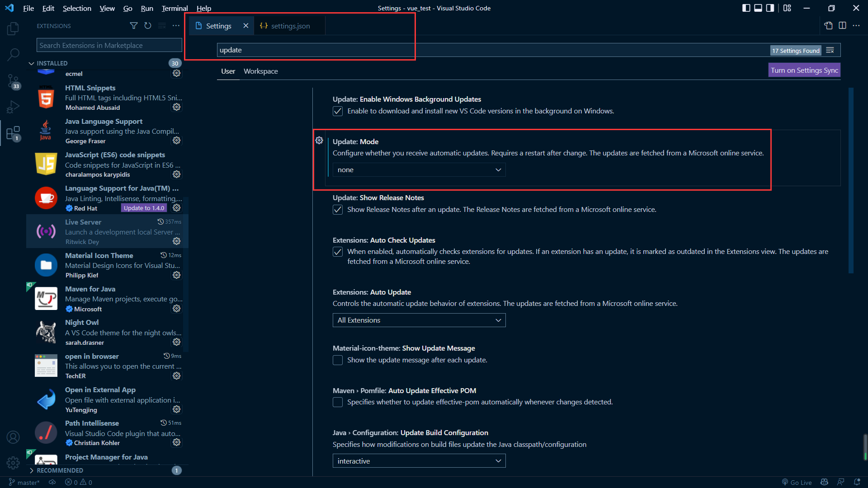Open manage gear for Java Language Support
868x488 pixels.
click(x=177, y=141)
